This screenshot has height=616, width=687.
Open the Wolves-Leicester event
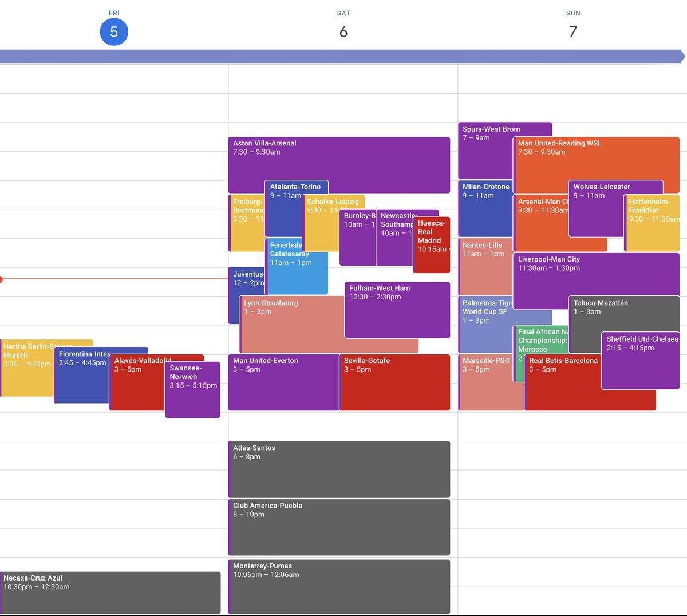[615, 208]
